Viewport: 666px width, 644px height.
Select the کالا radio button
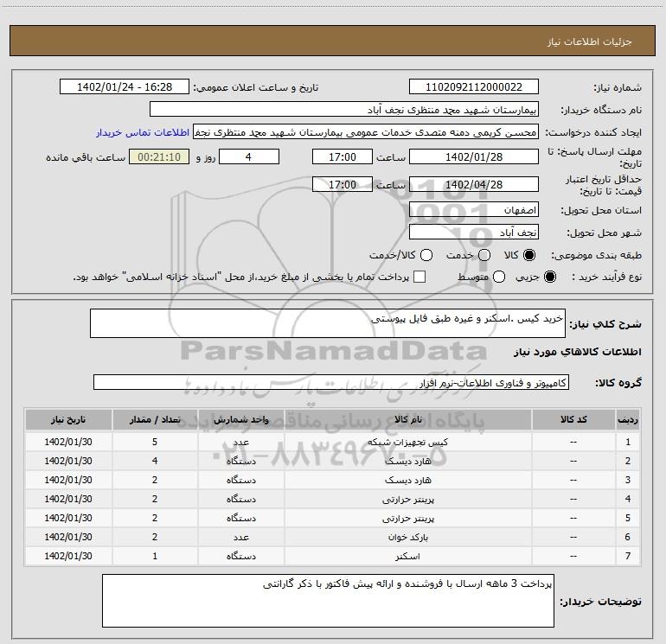pos(529,256)
